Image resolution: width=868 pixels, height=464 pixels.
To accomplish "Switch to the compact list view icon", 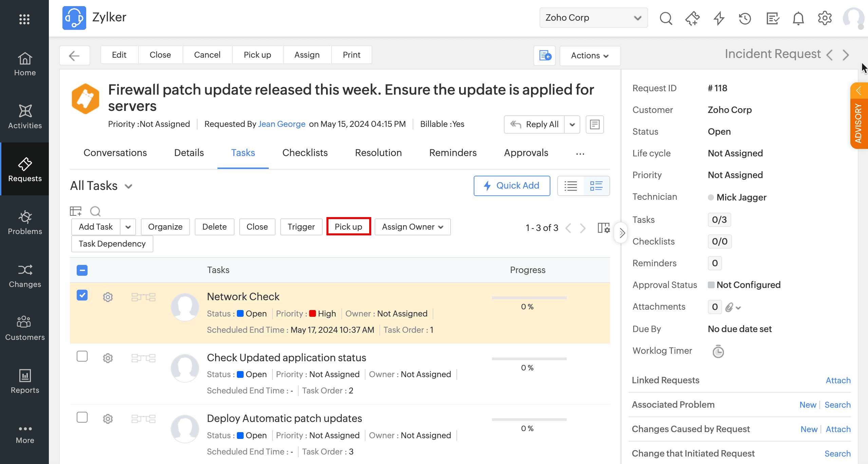I will [571, 186].
